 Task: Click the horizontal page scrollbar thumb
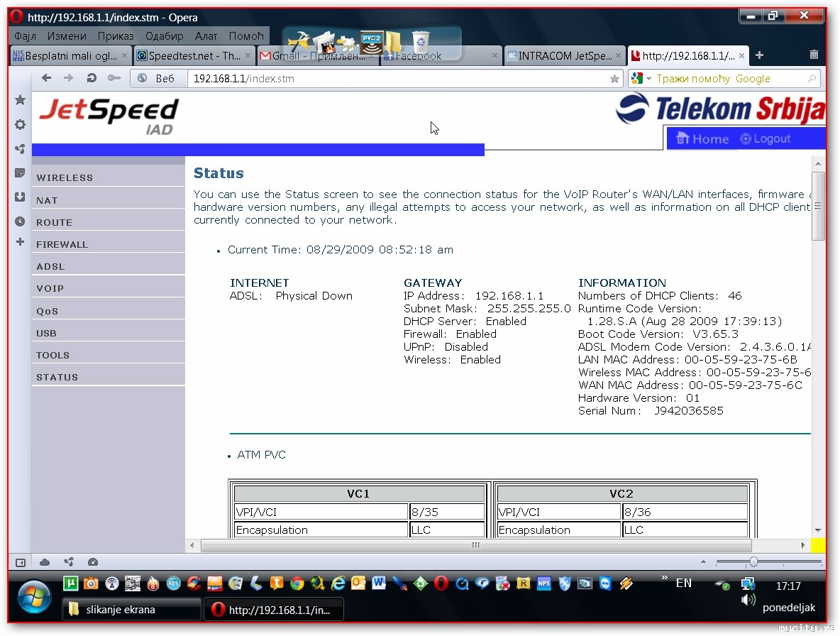pyautogui.click(x=476, y=545)
